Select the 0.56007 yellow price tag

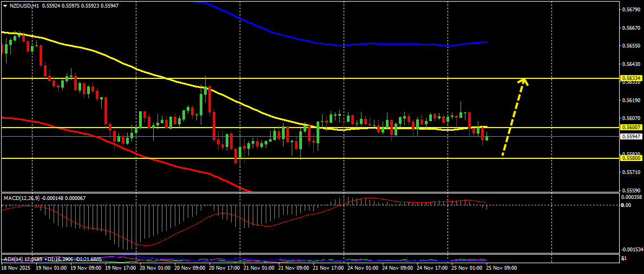[631, 128]
